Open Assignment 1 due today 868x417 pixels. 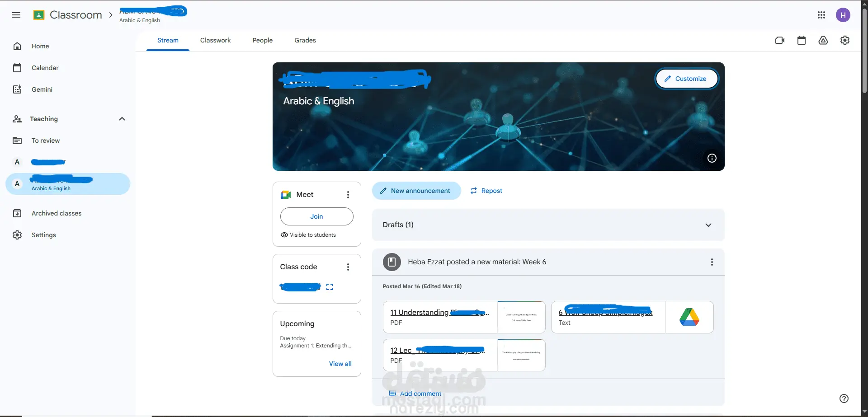click(x=316, y=346)
